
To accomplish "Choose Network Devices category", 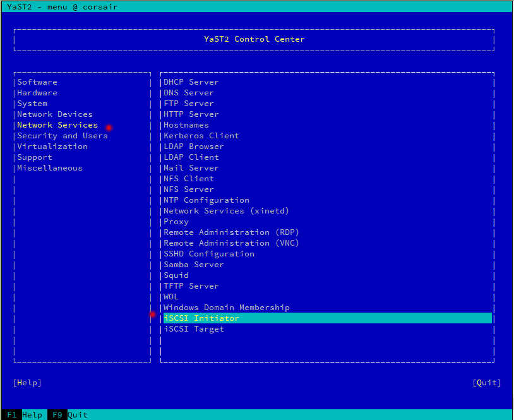I will pos(55,114).
